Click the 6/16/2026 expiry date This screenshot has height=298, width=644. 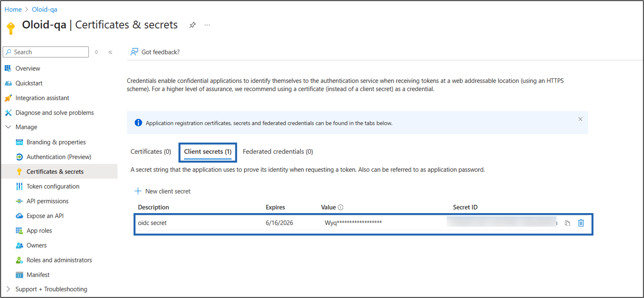(279, 223)
